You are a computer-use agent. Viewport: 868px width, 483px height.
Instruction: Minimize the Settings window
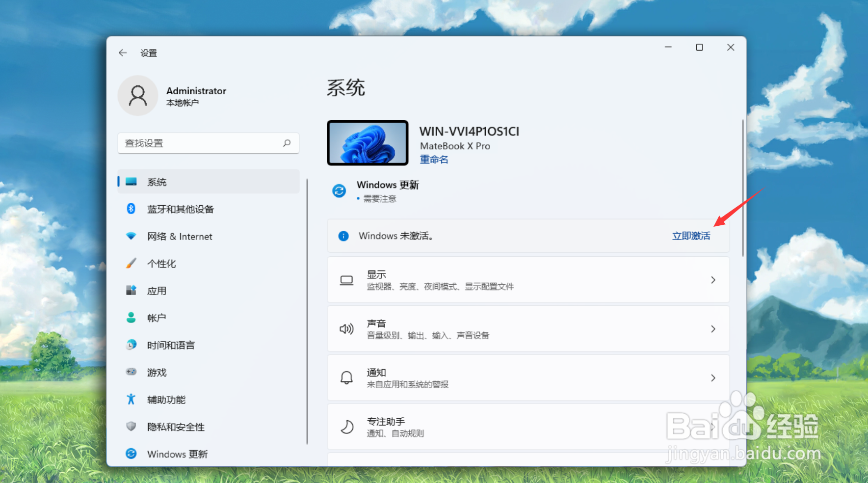pos(668,47)
